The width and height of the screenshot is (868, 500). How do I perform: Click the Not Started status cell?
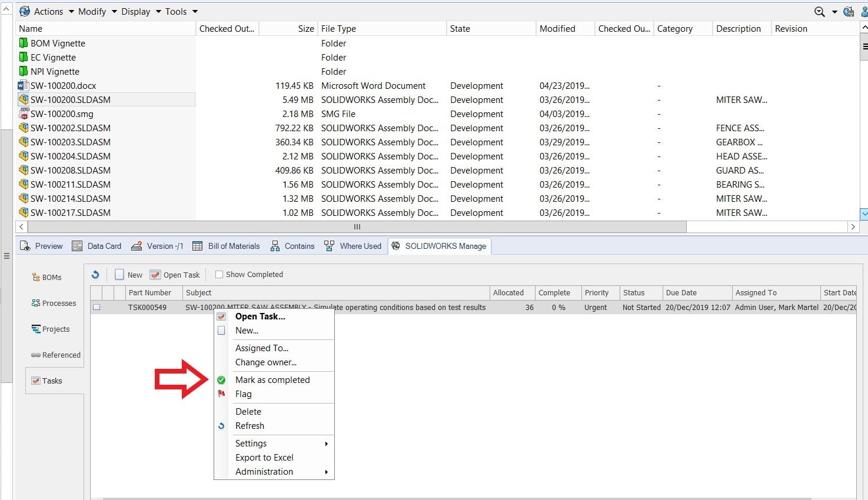pyautogui.click(x=641, y=307)
